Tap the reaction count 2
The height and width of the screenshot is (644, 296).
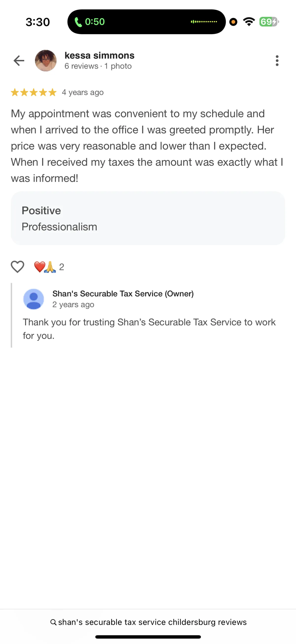(x=62, y=267)
